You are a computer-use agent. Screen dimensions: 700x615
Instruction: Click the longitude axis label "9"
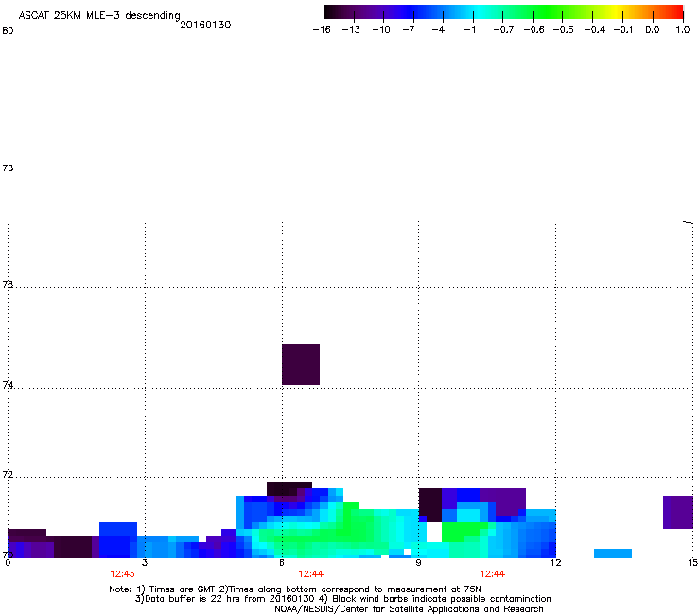(418, 562)
